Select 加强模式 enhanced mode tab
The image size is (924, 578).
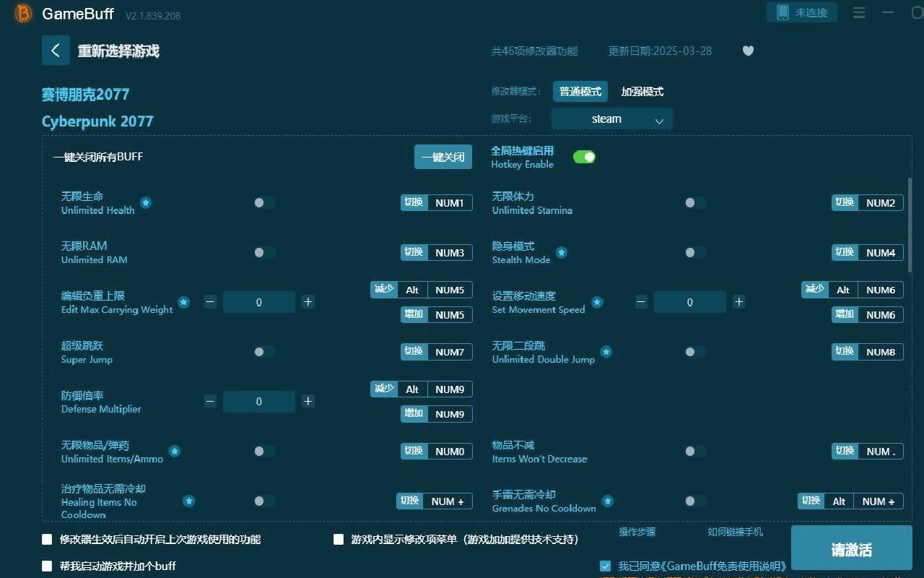tap(642, 92)
